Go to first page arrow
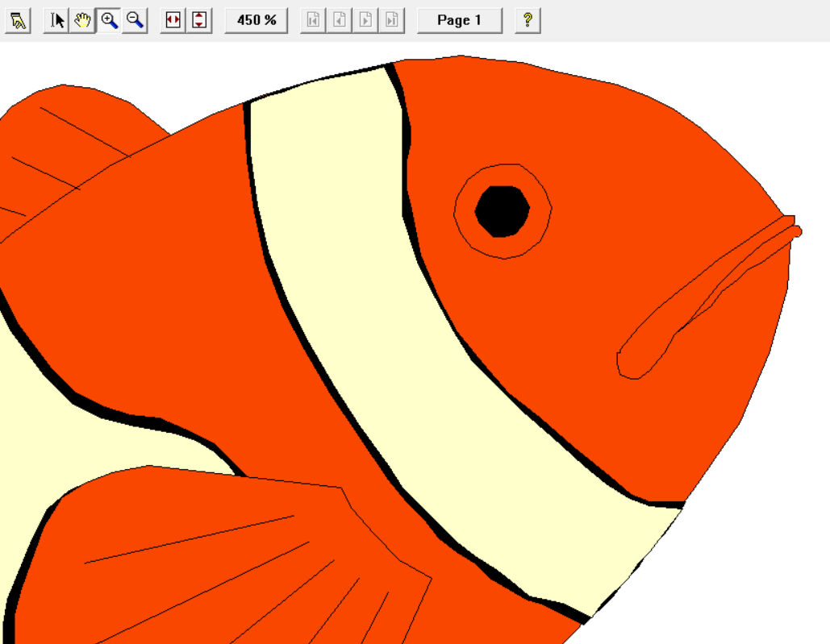 click(313, 21)
